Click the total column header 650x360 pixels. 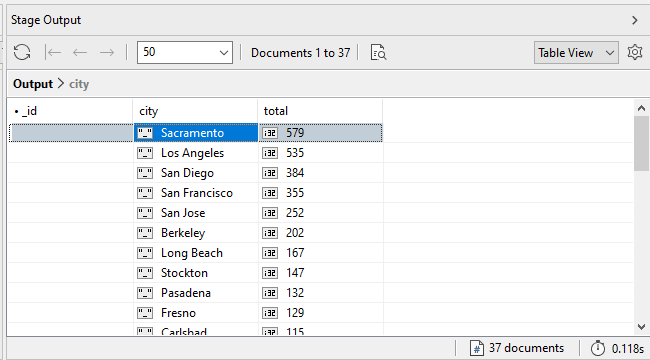pyautogui.click(x=320, y=111)
